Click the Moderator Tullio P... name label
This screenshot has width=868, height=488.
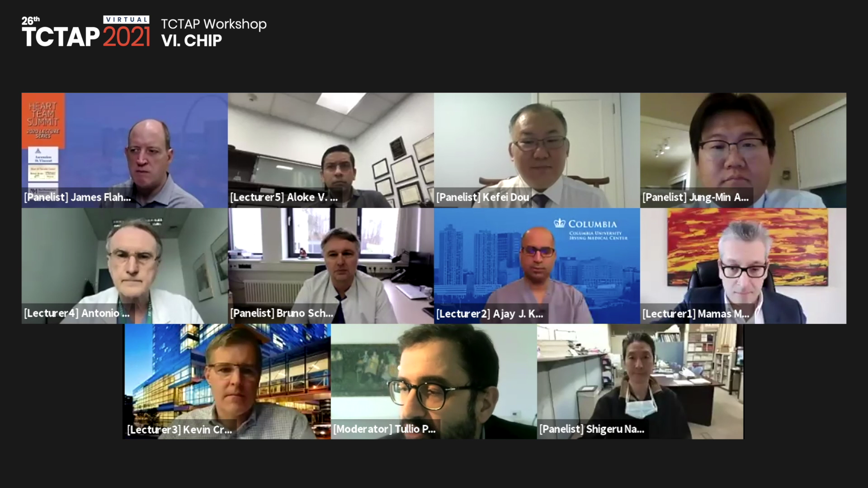tap(385, 429)
